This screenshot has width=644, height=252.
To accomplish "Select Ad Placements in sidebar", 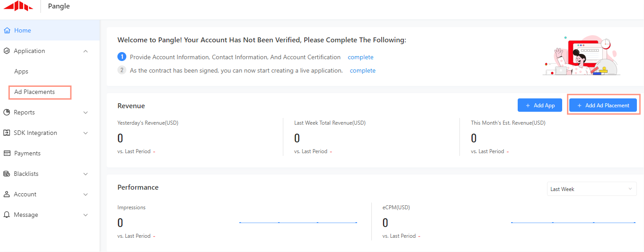I will (x=35, y=92).
